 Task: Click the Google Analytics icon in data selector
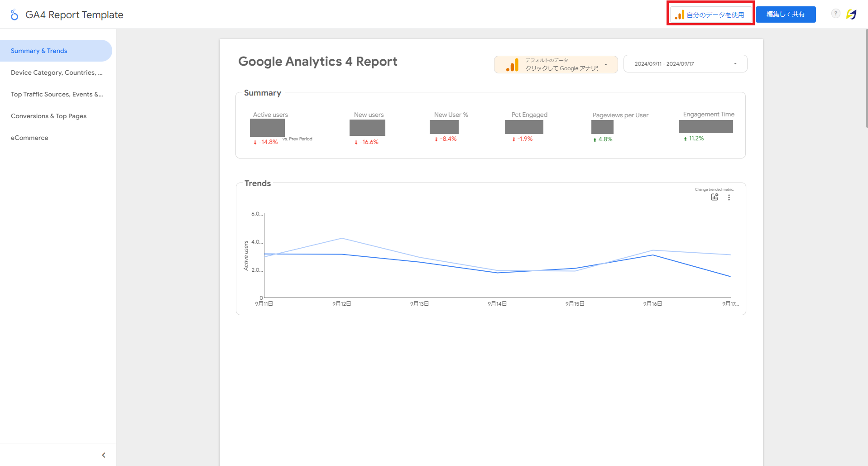point(512,65)
